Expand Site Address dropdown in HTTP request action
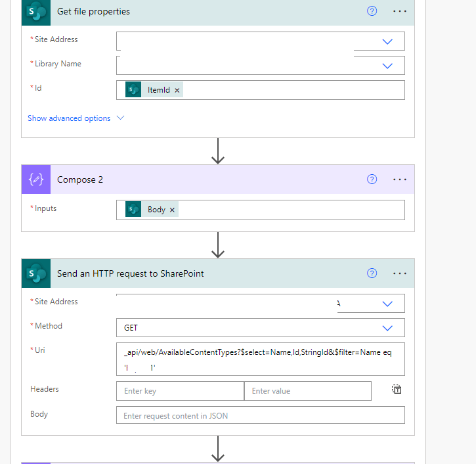The image size is (476, 464). click(387, 304)
